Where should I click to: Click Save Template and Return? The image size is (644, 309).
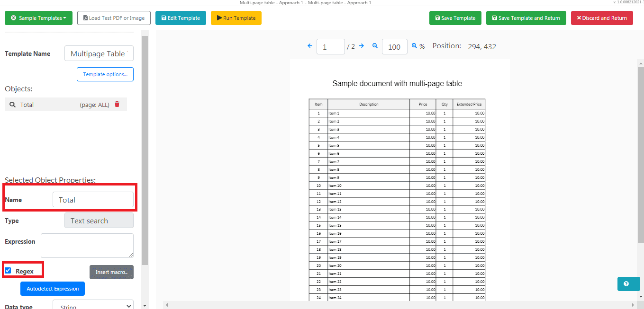coord(526,18)
